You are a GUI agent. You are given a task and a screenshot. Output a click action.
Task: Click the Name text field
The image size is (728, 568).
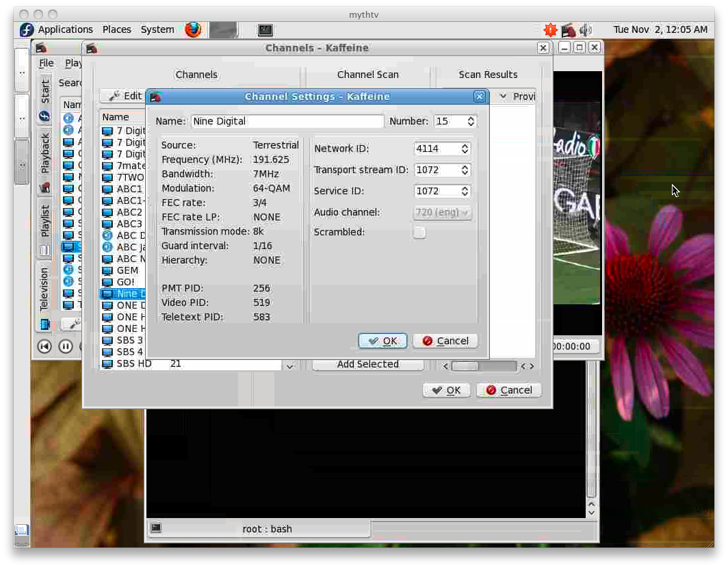click(287, 121)
